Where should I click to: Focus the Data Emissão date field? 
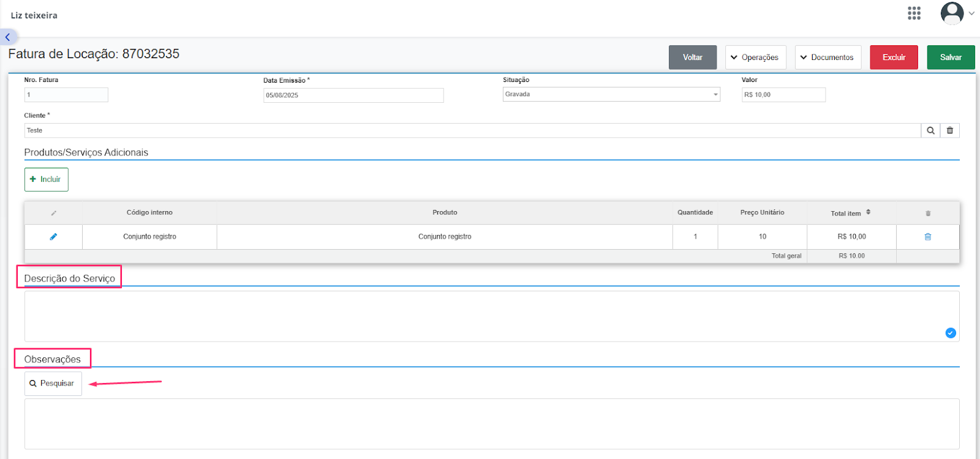[x=353, y=95]
